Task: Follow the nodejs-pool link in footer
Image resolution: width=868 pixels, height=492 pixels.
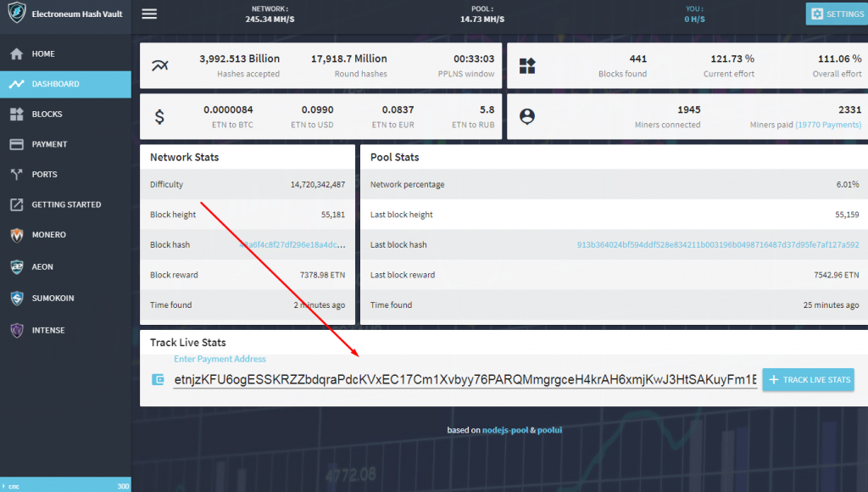Action: tap(504, 430)
